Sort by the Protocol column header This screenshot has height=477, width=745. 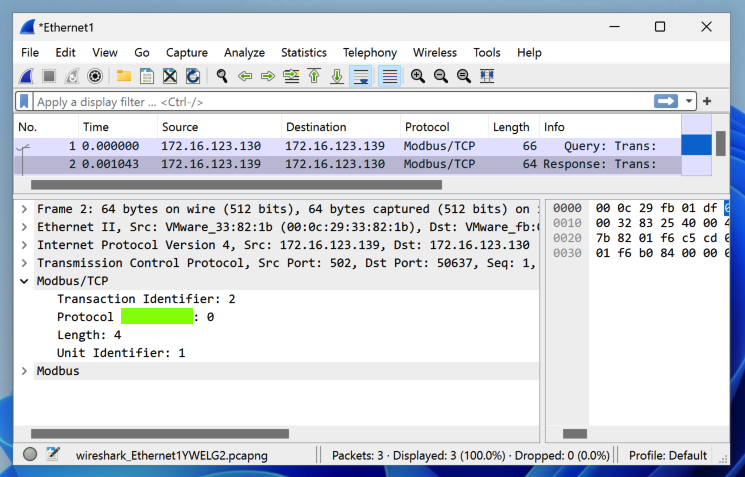pos(444,127)
